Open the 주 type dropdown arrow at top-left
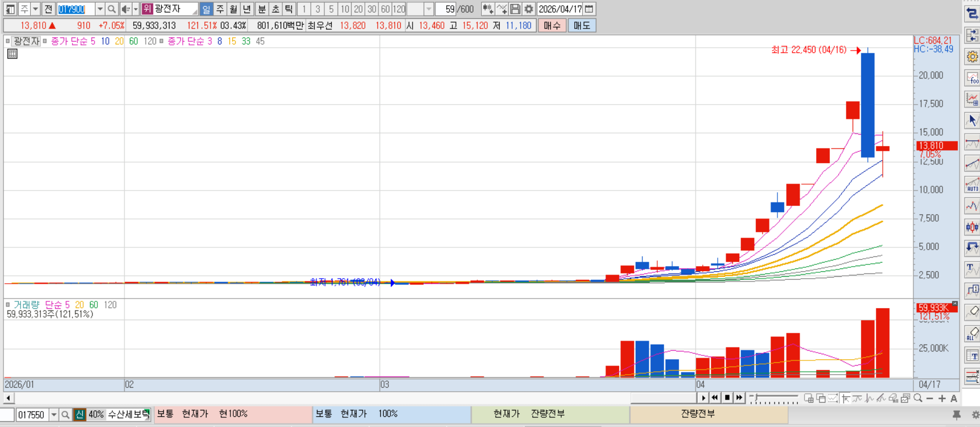Image resolution: width=980 pixels, height=427 pixels. [35, 9]
